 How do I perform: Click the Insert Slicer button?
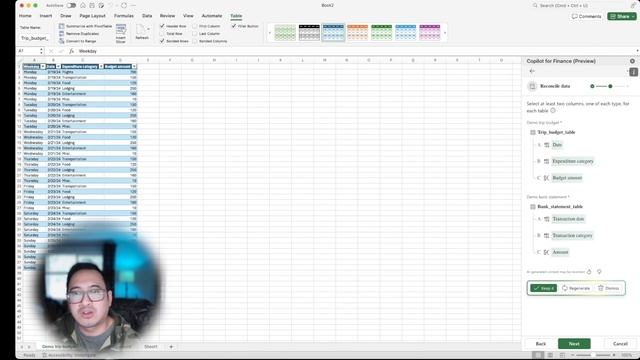click(121, 33)
